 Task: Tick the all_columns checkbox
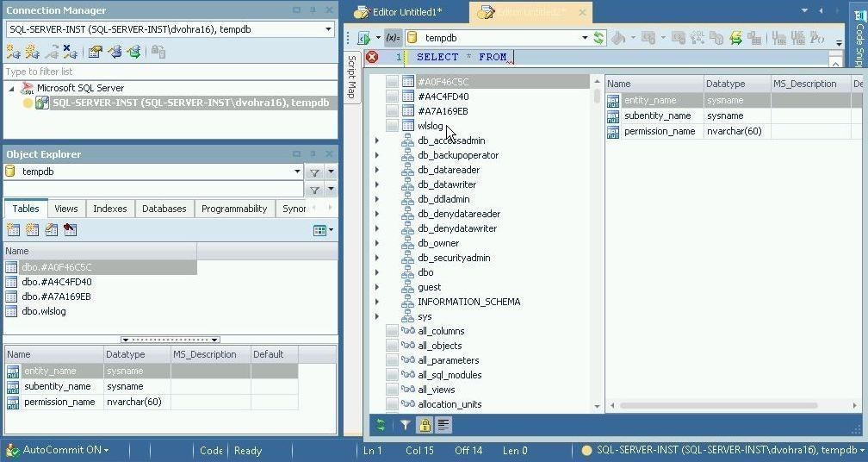(x=392, y=331)
